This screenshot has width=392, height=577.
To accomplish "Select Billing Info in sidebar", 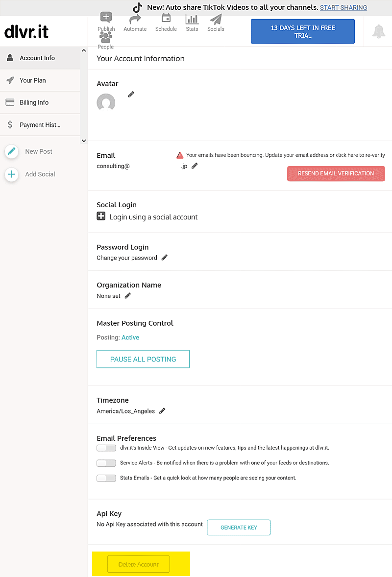I will point(34,102).
